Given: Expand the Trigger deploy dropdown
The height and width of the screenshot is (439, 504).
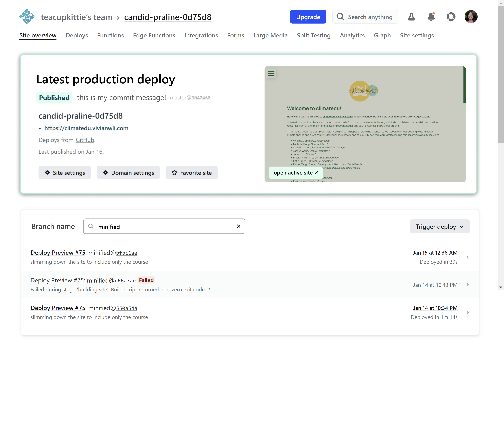Looking at the screenshot, I should [x=439, y=226].
